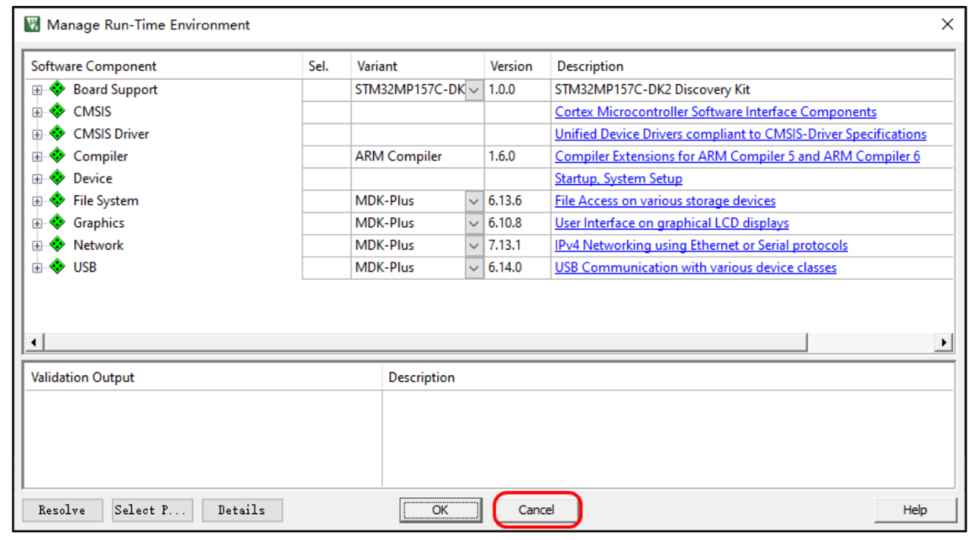This screenshot has height=540, width=980.
Task: Click the CMSIS green diamond icon
Action: click(57, 111)
